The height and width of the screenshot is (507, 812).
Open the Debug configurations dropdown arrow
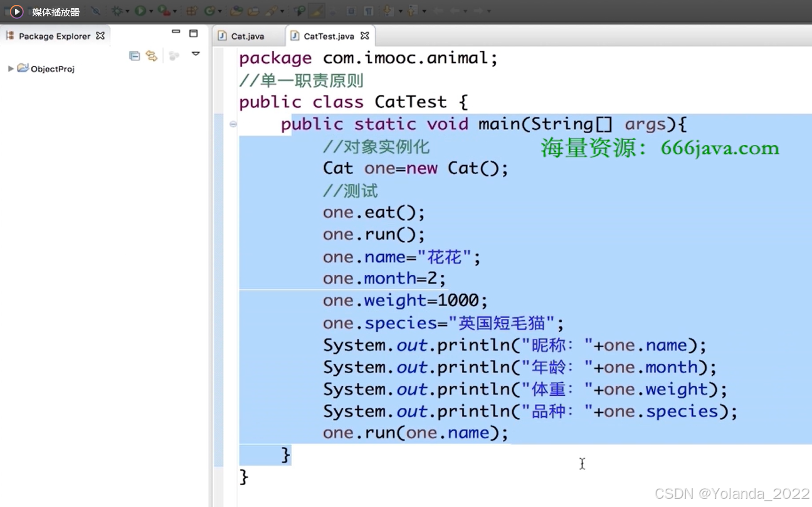(x=127, y=11)
